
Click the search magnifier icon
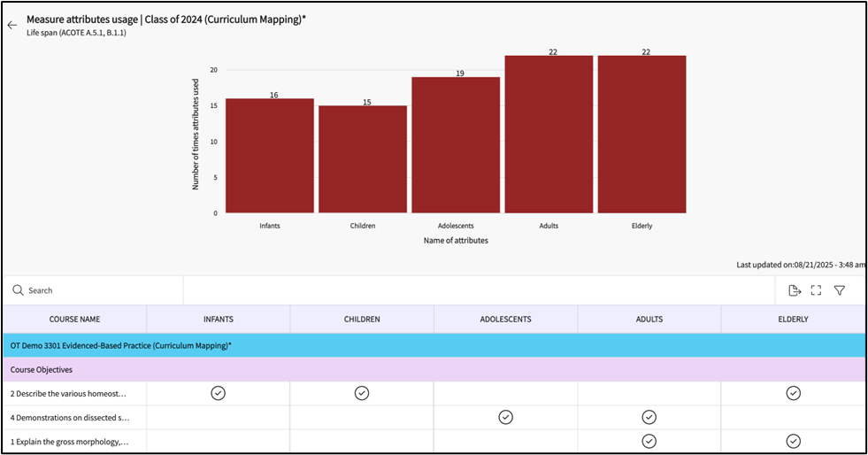click(x=18, y=290)
